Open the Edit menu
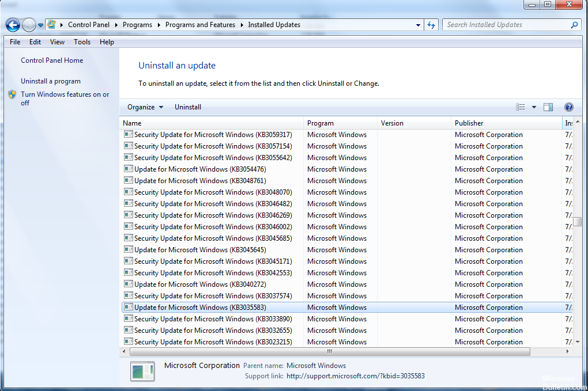This screenshot has width=588, height=391. (x=35, y=42)
